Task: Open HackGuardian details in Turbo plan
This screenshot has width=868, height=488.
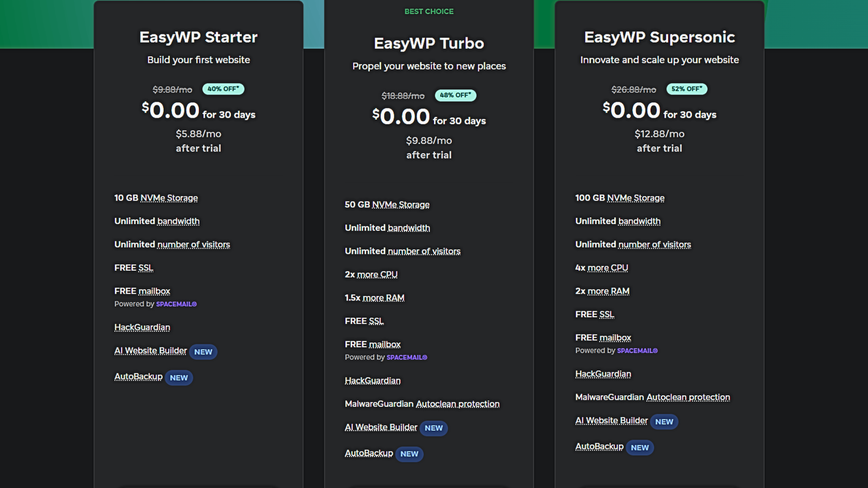Action: pos(373,381)
